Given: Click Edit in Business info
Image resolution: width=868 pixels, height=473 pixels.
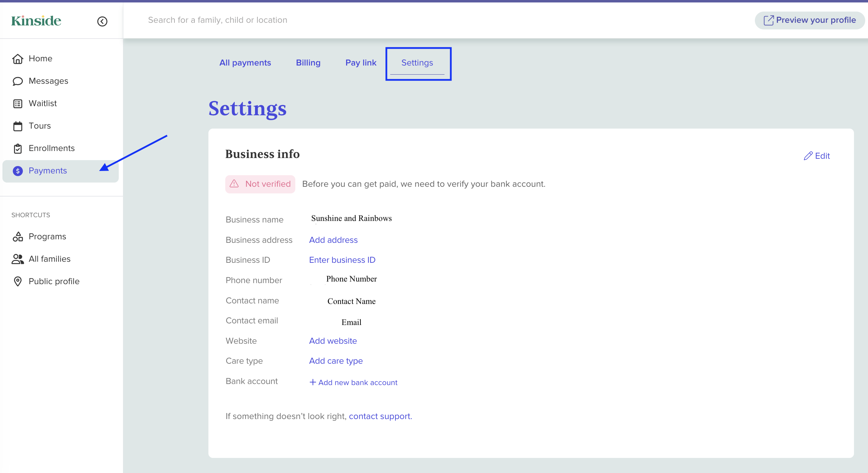Looking at the screenshot, I should [x=817, y=156].
